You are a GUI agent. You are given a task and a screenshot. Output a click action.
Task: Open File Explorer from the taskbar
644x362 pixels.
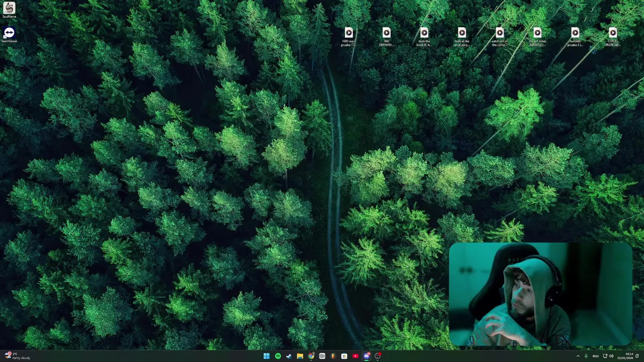click(300, 356)
